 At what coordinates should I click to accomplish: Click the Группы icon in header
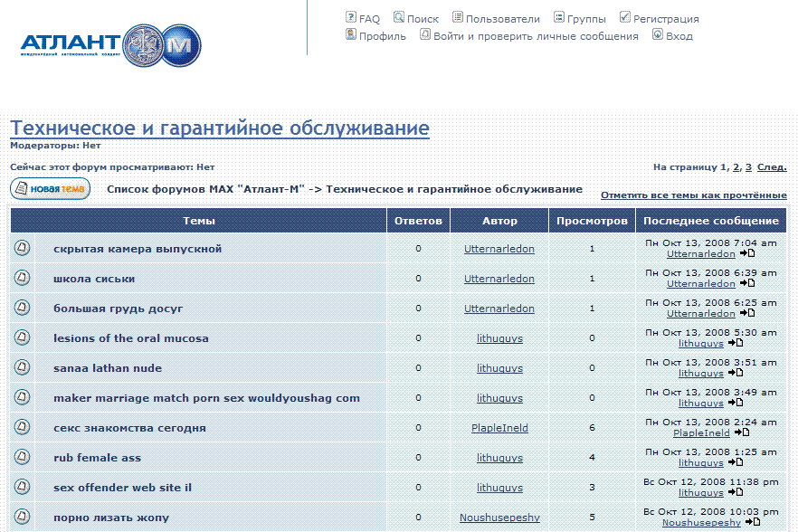(x=559, y=17)
